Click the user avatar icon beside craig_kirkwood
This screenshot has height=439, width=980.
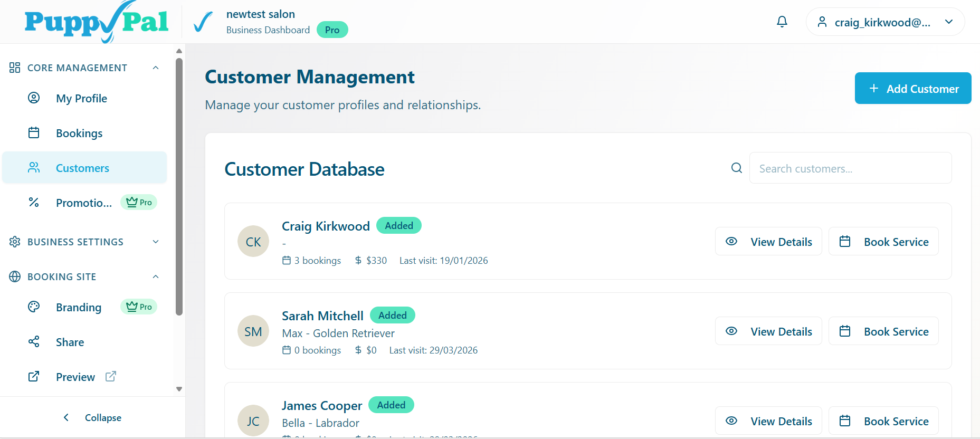tap(822, 22)
